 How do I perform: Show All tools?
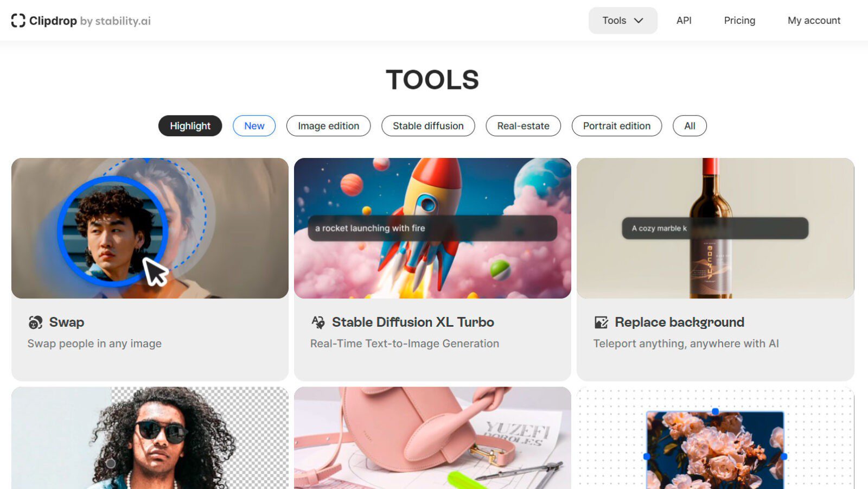(690, 126)
